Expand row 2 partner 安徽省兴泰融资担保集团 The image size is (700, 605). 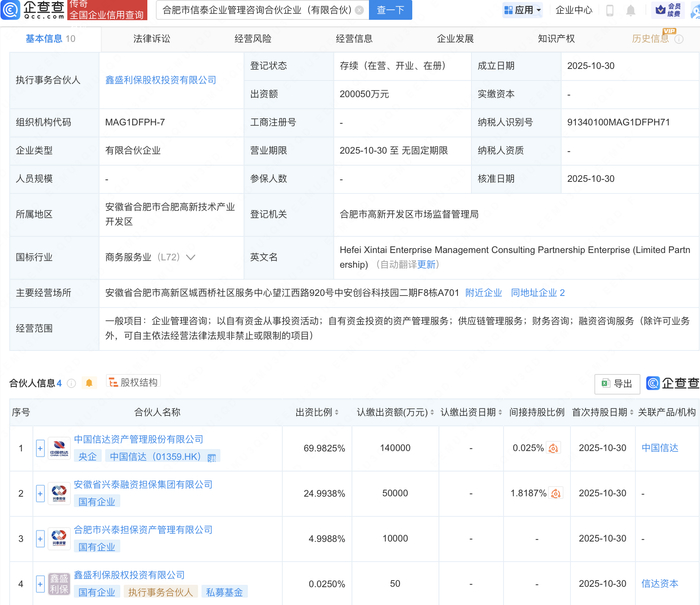[40, 492]
